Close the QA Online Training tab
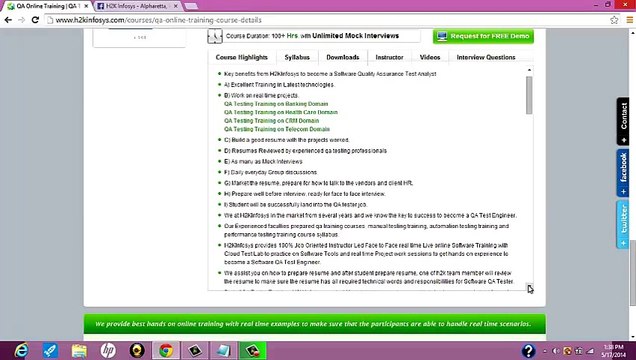 click(x=86, y=6)
